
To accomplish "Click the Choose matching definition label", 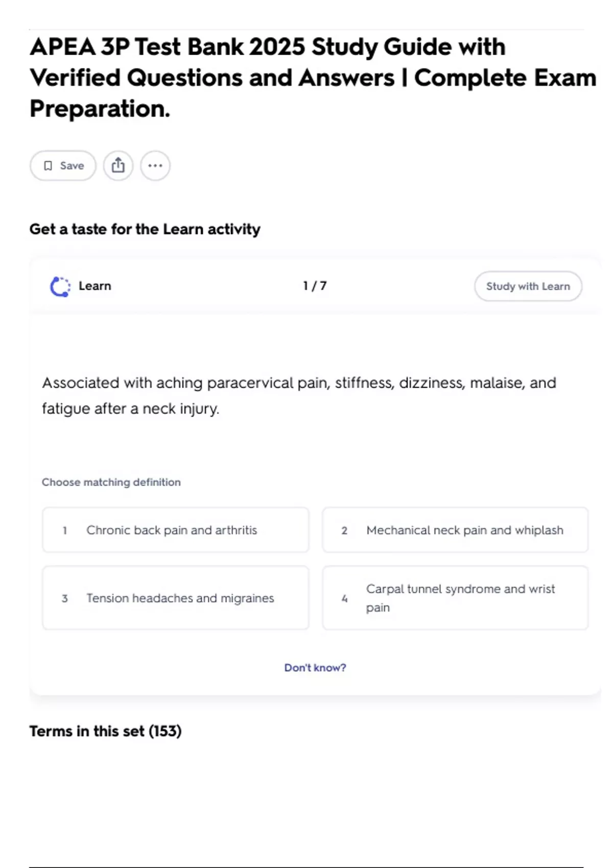I will point(111,483).
